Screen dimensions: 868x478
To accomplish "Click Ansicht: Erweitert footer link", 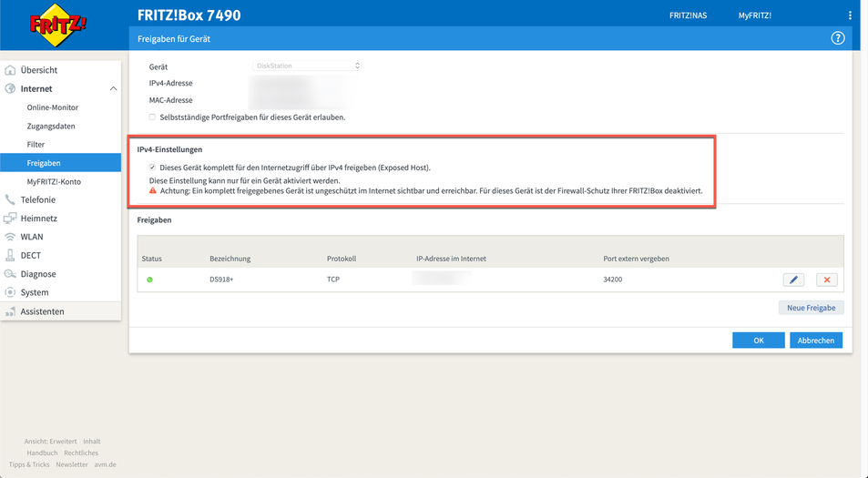I will tap(50, 442).
